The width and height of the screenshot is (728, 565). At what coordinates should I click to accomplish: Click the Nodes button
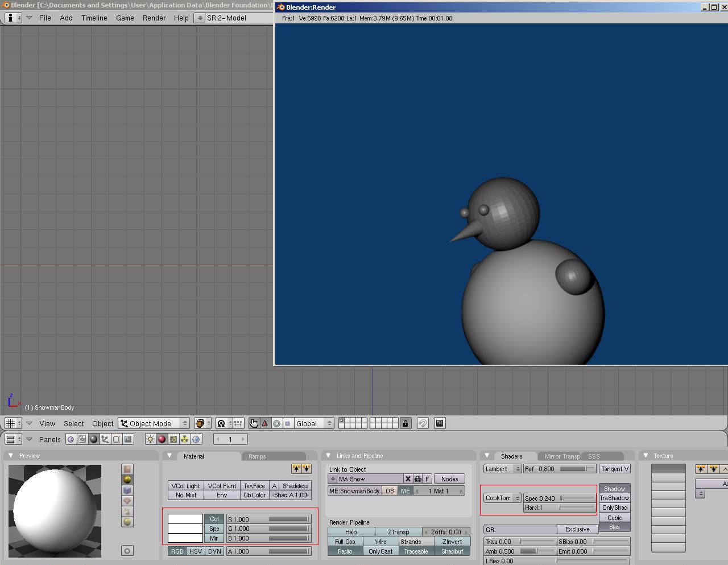(449, 479)
